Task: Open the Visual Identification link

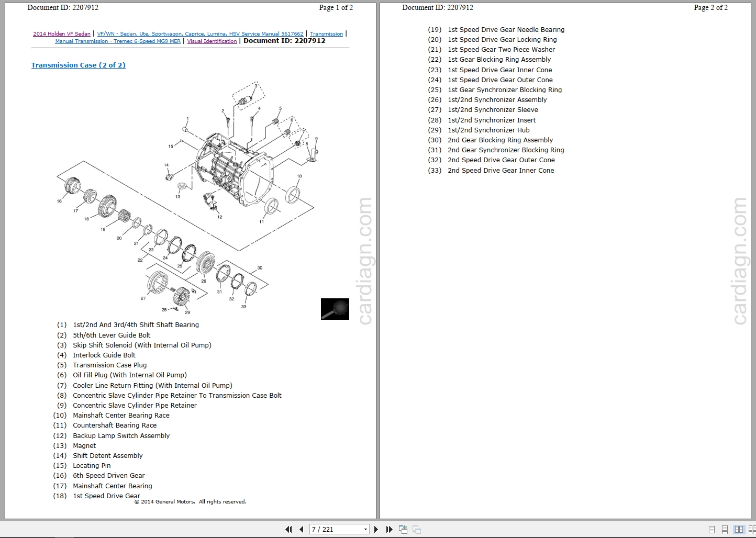Action: tap(212, 41)
